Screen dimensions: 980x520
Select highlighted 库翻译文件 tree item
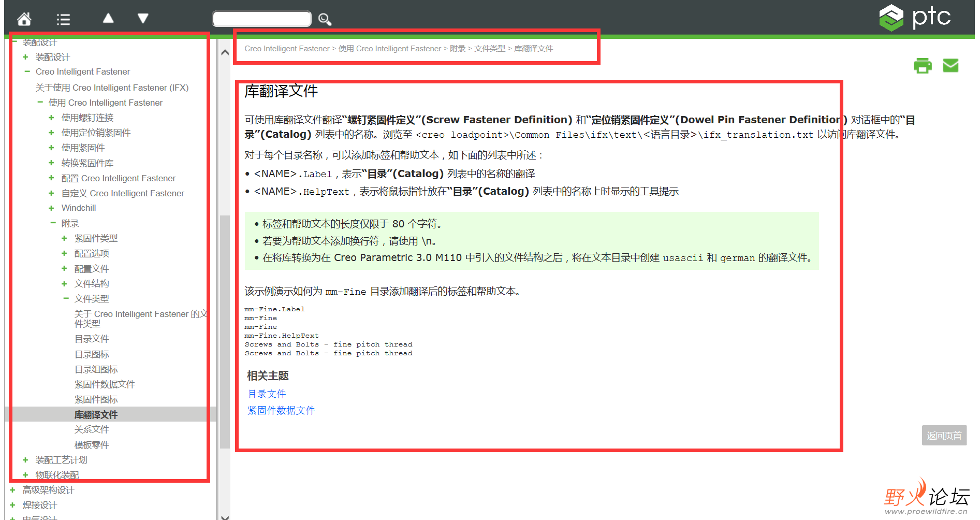click(x=96, y=414)
